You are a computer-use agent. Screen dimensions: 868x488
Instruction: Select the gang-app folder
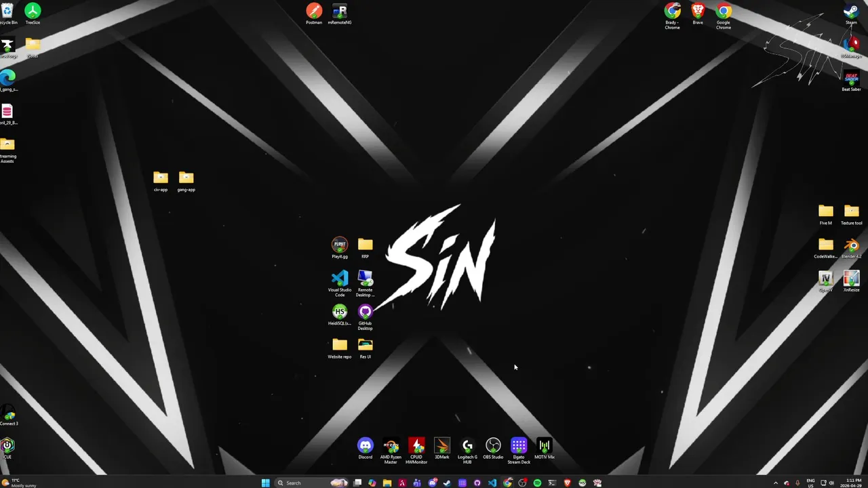pos(186,181)
